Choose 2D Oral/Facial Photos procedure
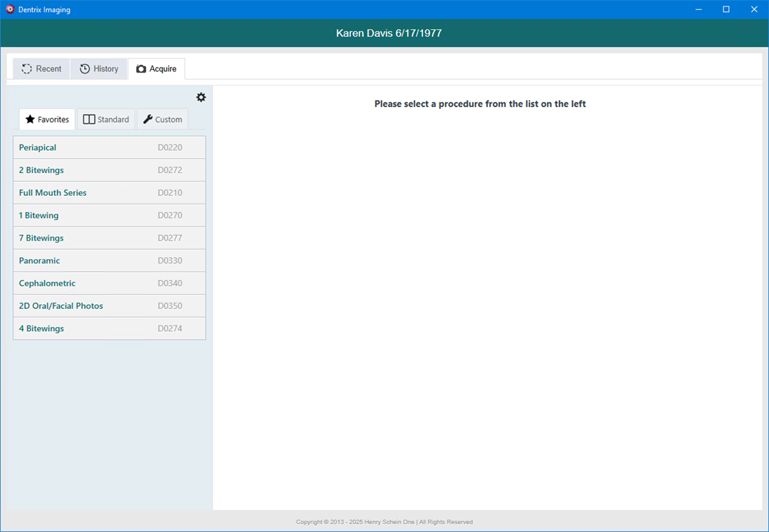Screen dimensions: 769x532 click(x=109, y=306)
